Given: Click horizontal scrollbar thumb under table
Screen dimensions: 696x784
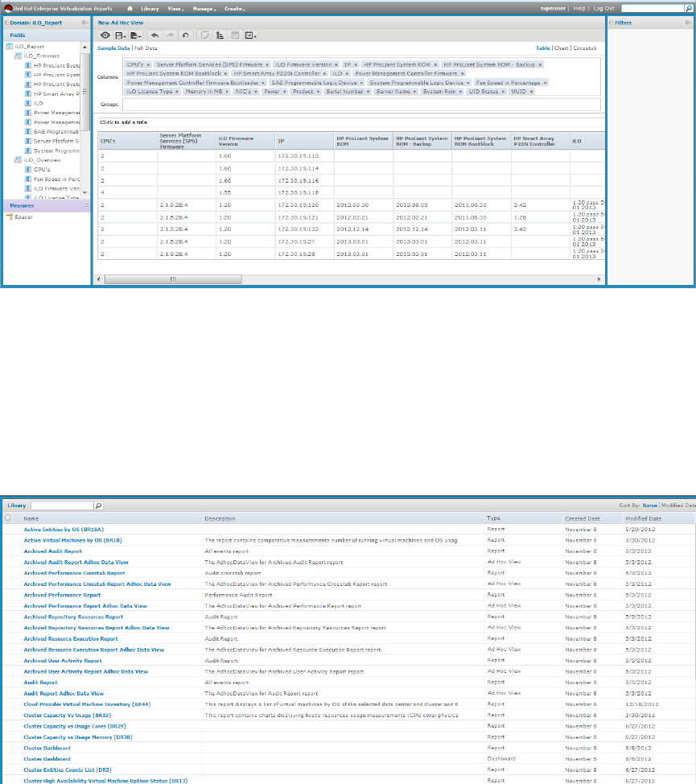Looking at the screenshot, I should click(x=173, y=279).
